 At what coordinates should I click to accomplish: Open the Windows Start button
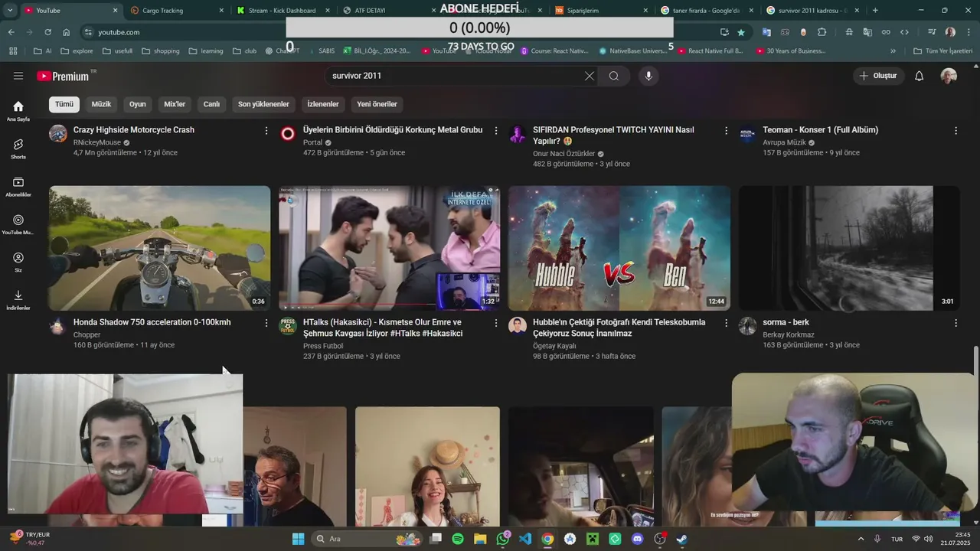pos(298,539)
